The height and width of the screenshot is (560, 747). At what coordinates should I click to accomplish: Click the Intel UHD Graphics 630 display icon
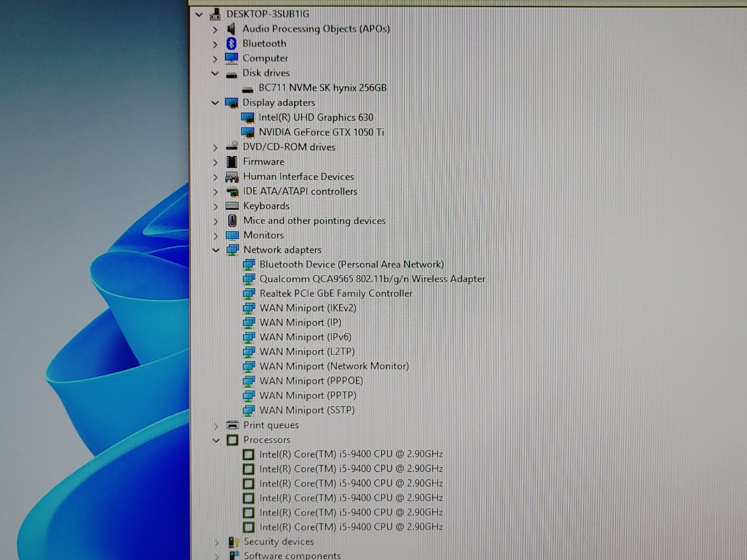(248, 117)
